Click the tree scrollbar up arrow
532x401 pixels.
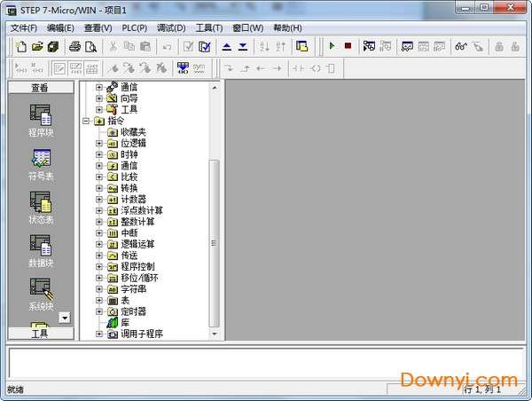click(x=215, y=88)
